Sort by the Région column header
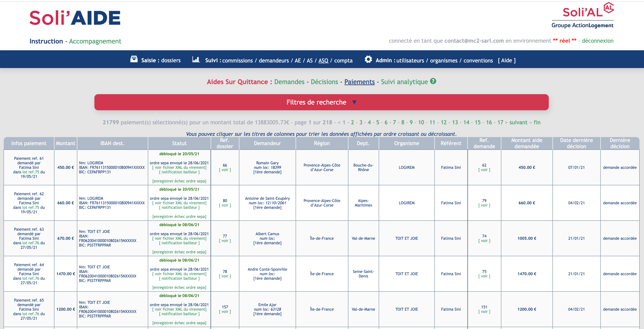The image size is (644, 329). [322, 143]
